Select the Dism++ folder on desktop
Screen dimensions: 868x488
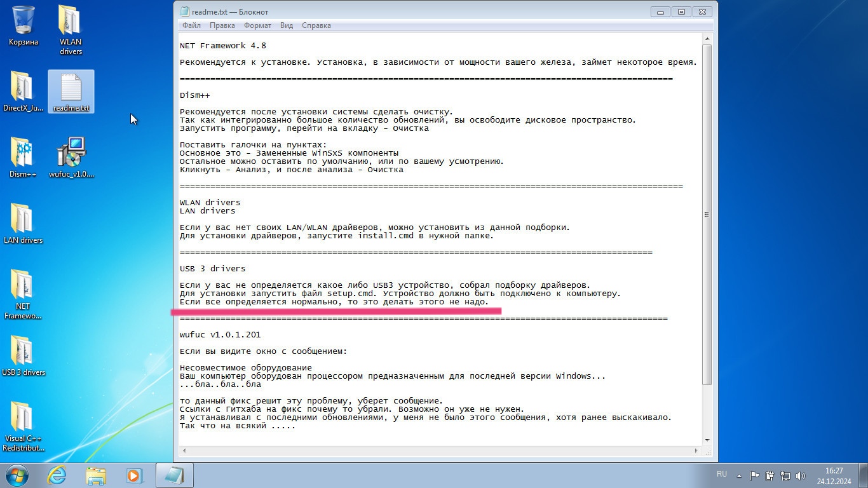pos(22,155)
